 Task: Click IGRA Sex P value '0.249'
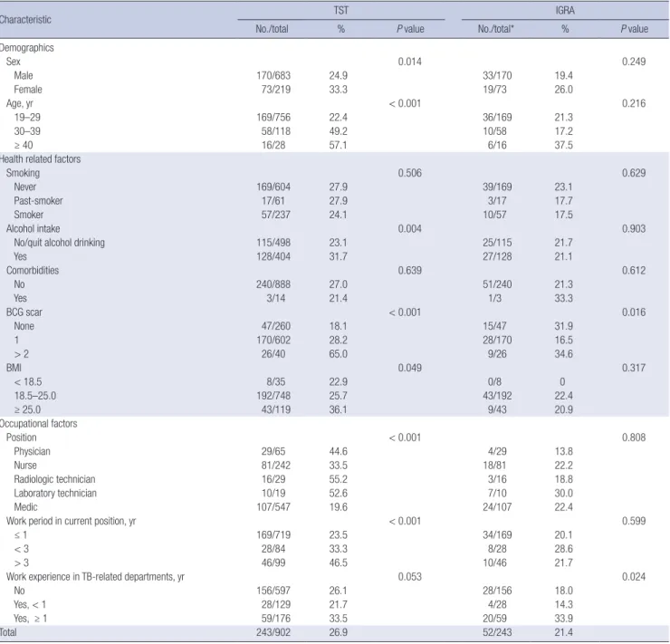[634, 62]
